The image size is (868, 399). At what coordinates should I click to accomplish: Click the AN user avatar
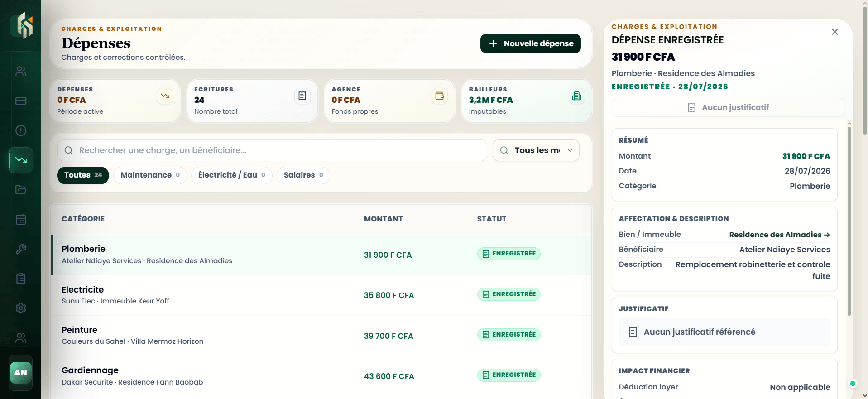(21, 372)
